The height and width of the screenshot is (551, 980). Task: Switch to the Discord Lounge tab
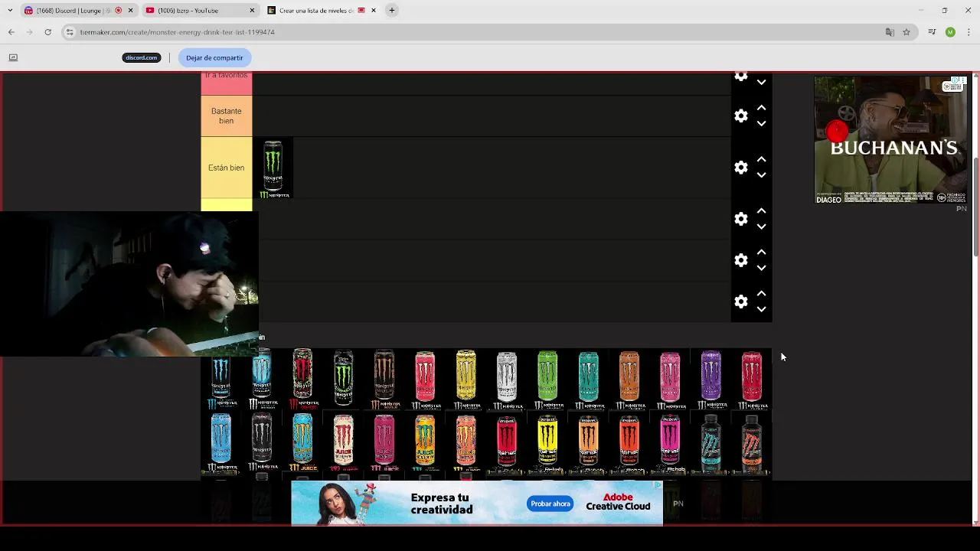69,11
